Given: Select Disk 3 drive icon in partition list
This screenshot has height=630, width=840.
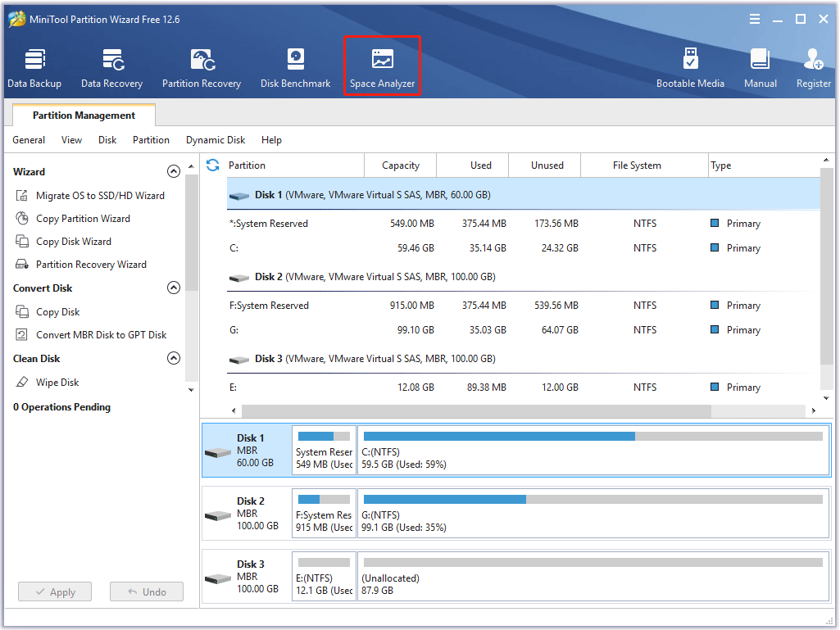Looking at the screenshot, I should pyautogui.click(x=239, y=360).
